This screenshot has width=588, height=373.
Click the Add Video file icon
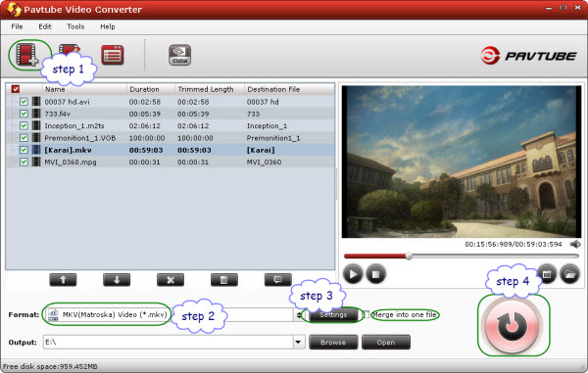click(26, 55)
